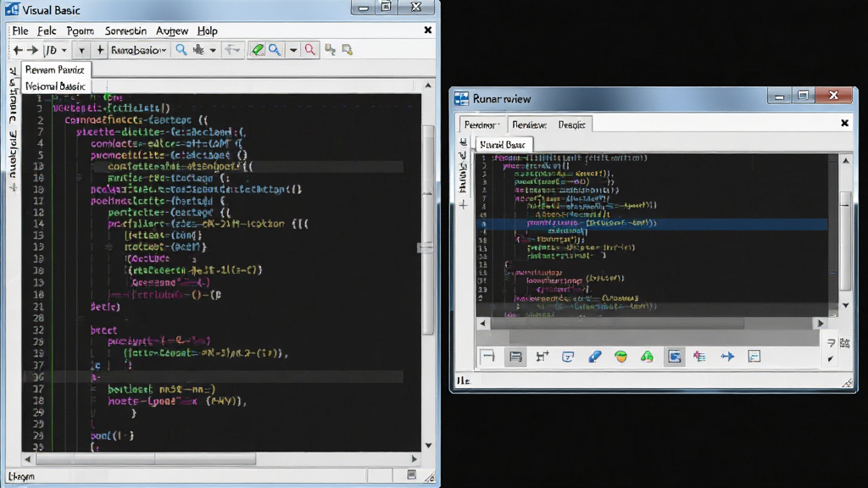The width and height of the screenshot is (868, 488).
Task: Click the branch-arrow icon in Runar rwiew toolbar
Action: click(x=542, y=357)
